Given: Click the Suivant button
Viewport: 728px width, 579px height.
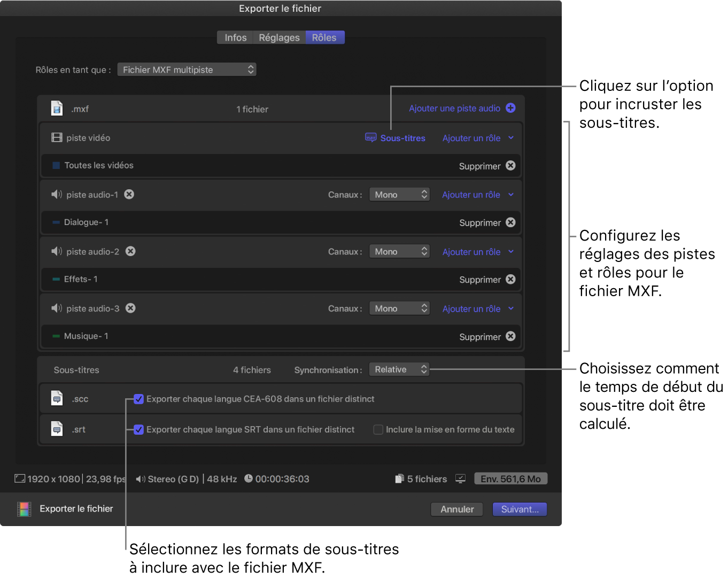Looking at the screenshot, I should [520, 509].
